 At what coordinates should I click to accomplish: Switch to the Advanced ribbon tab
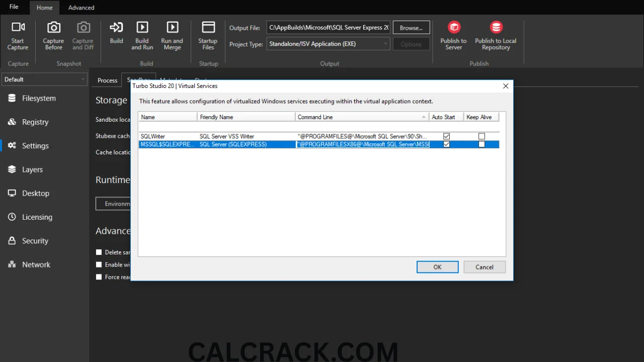click(82, 8)
